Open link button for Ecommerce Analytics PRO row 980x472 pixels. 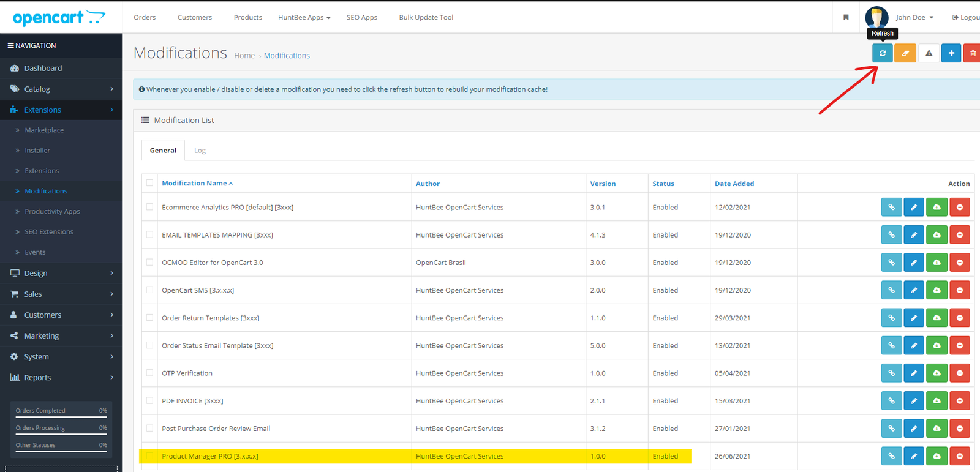tap(891, 207)
